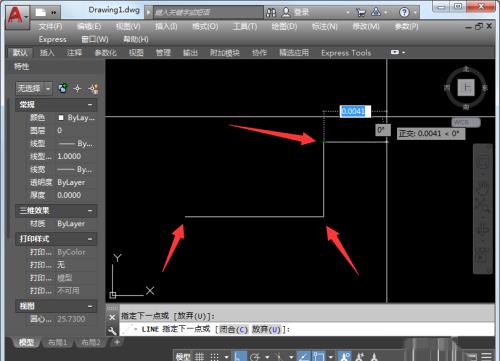The image size is (500, 361).
Task: Toggle ortho mode in status bar
Action: 238,357
